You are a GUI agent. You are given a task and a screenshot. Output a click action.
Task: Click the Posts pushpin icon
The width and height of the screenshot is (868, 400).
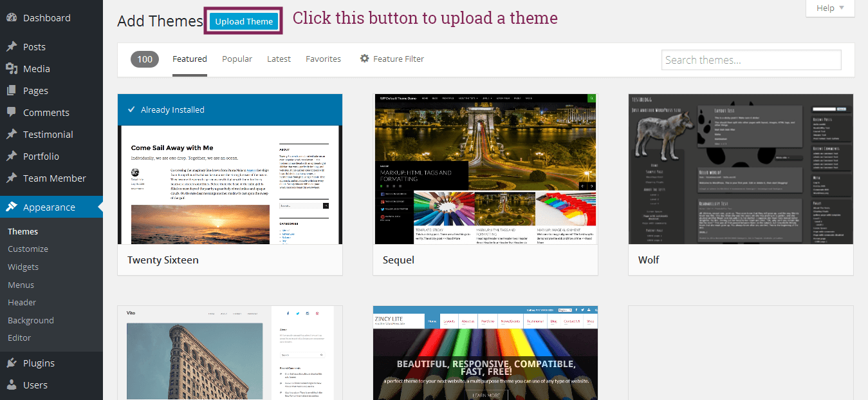click(x=12, y=47)
